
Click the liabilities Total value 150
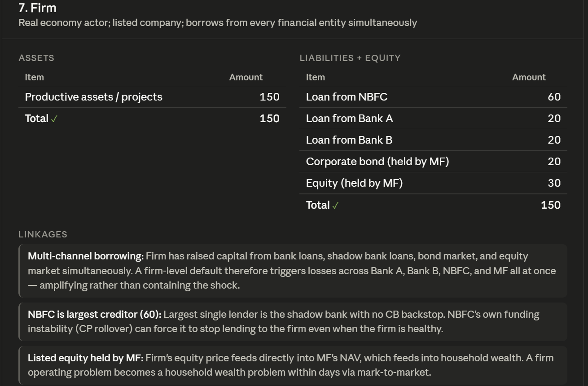(x=551, y=205)
